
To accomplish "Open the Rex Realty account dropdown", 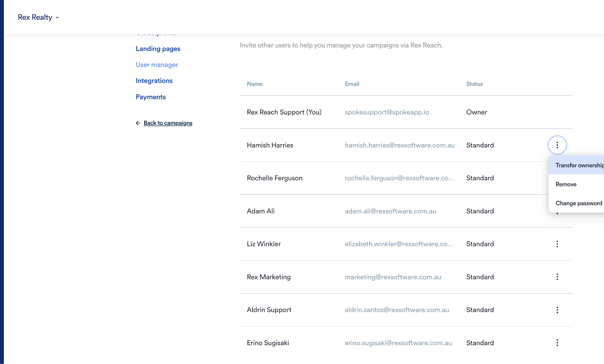I will click(x=39, y=17).
